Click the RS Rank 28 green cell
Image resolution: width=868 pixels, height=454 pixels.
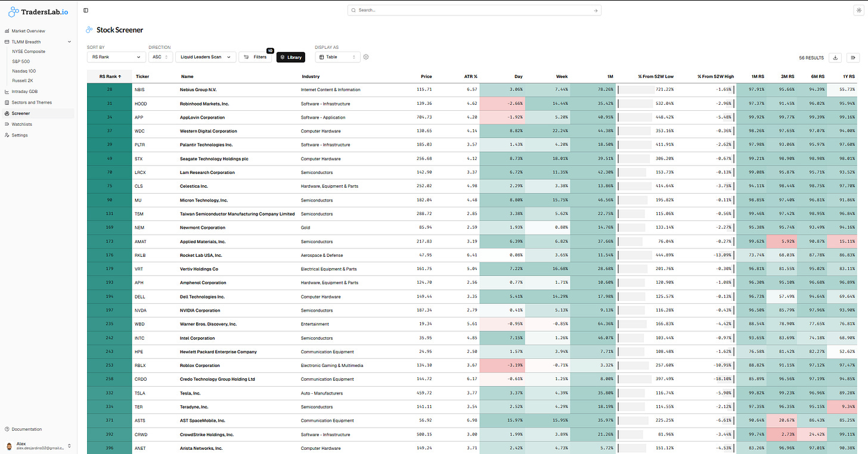[110, 89]
